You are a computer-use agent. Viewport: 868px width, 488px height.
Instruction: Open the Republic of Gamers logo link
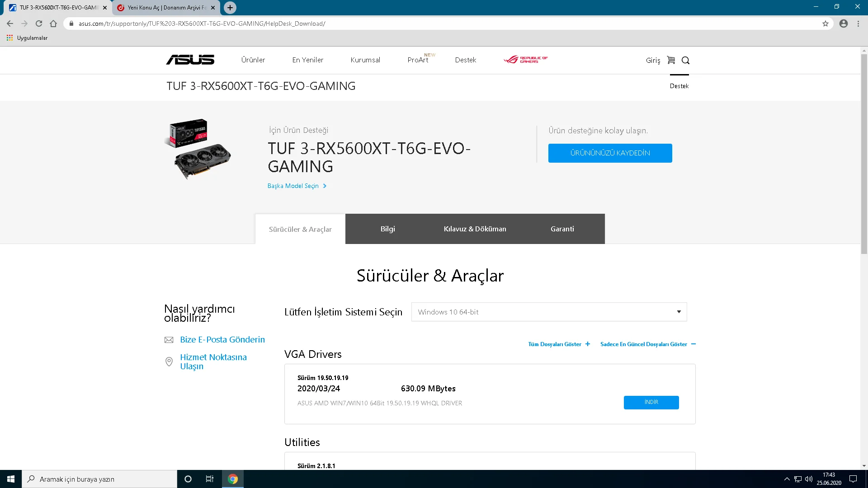[x=525, y=60]
